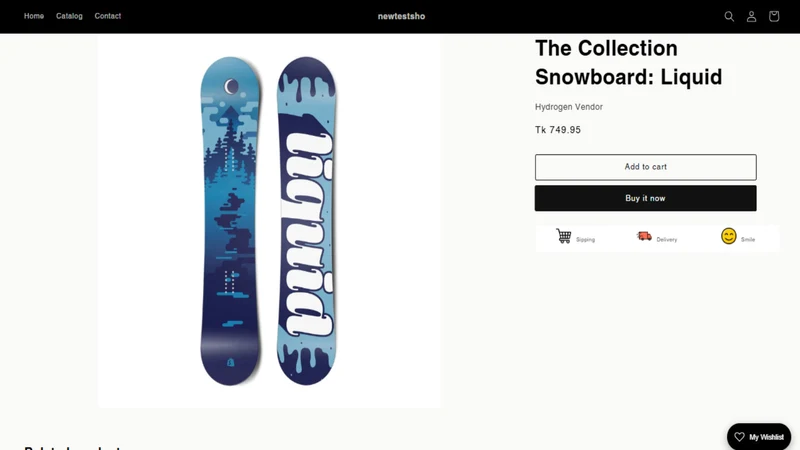Click the account login person icon
The width and height of the screenshot is (800, 450).
(752, 16)
